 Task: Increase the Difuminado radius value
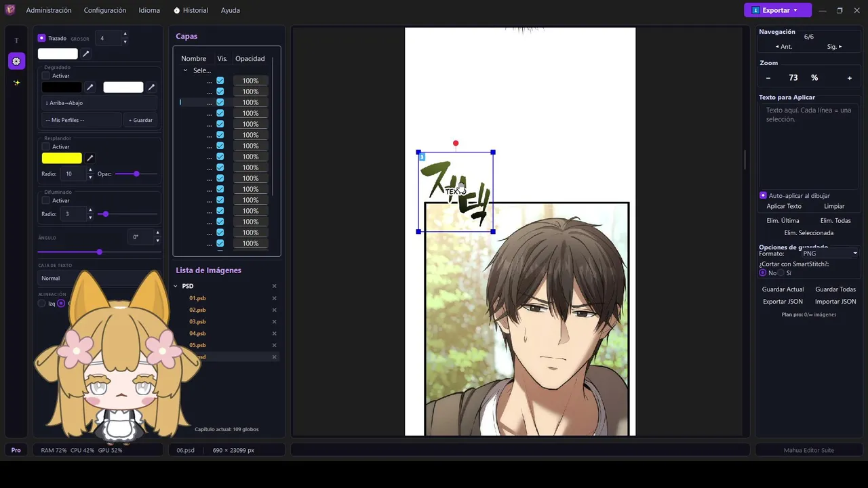click(x=90, y=210)
